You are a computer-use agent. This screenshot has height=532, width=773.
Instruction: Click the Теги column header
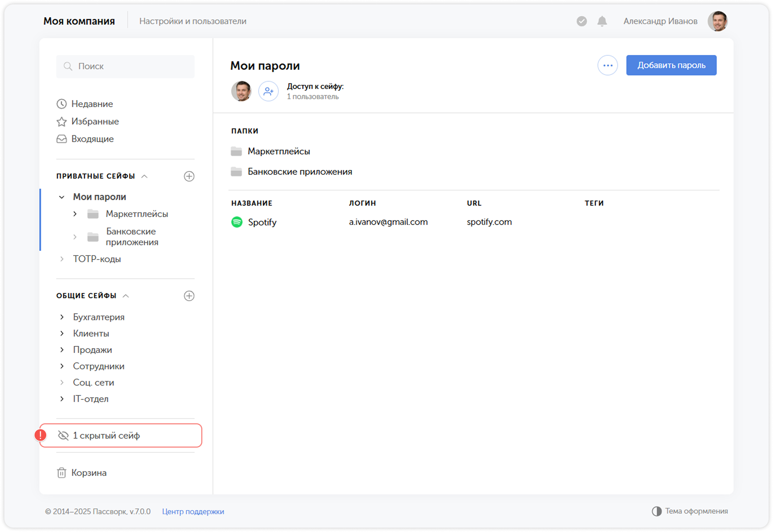(x=594, y=203)
